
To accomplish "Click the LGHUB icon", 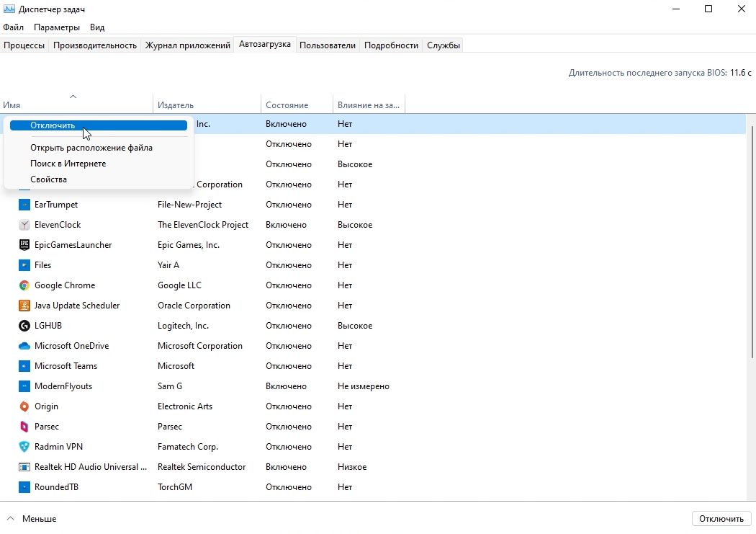I will point(24,326).
